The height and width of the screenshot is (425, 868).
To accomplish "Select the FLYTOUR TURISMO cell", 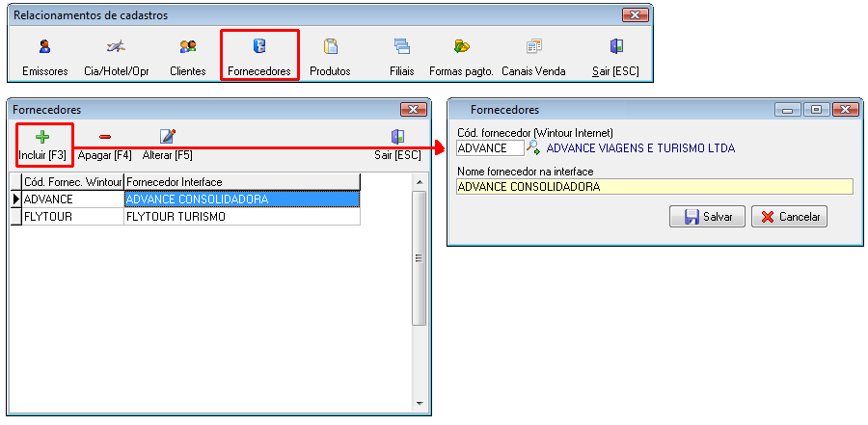I will (x=242, y=217).
